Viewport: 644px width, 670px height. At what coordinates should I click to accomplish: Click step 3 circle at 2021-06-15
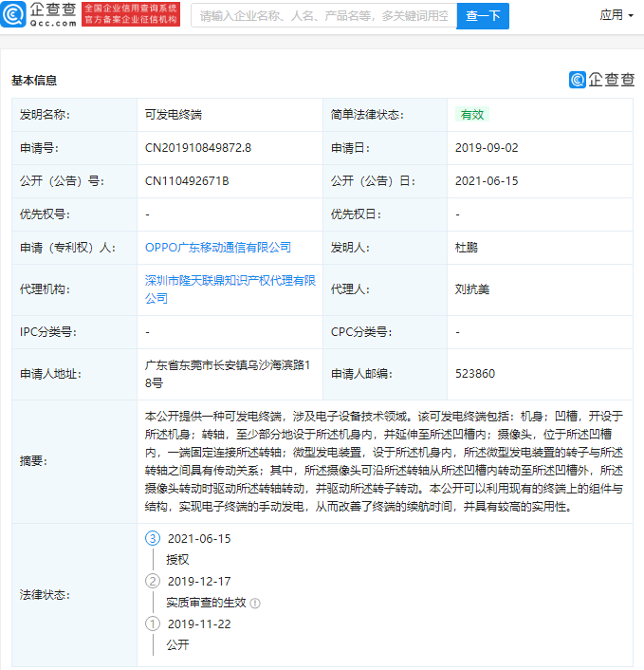(153, 538)
